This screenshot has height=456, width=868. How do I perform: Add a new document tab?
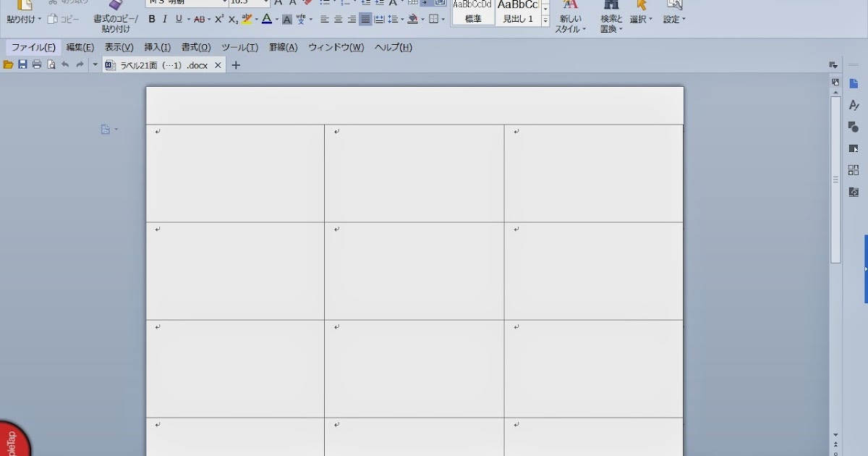(x=235, y=65)
